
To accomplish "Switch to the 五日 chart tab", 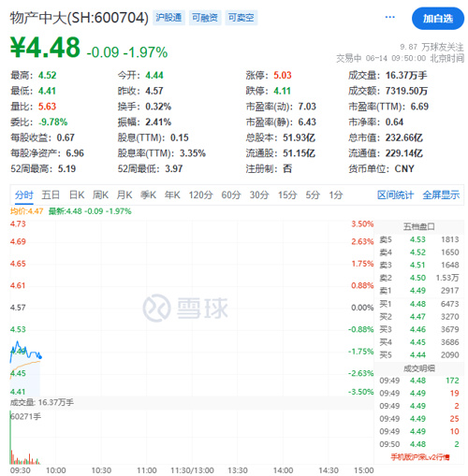I will [x=51, y=195].
